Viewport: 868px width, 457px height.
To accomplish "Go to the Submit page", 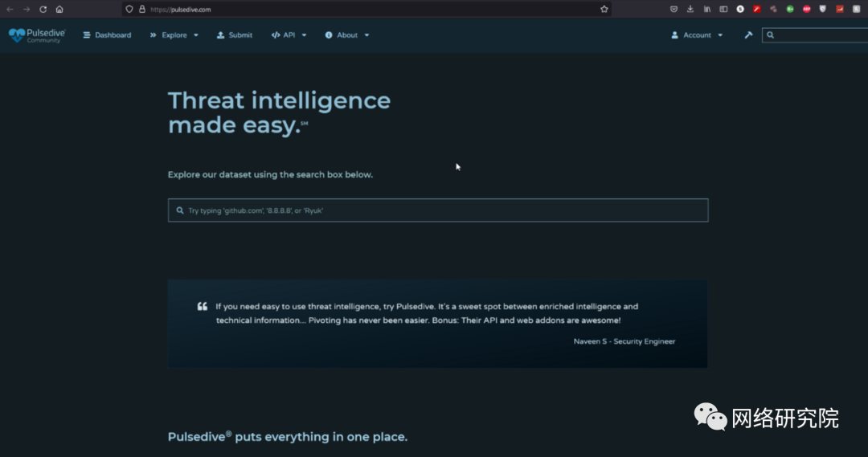I will tap(235, 35).
